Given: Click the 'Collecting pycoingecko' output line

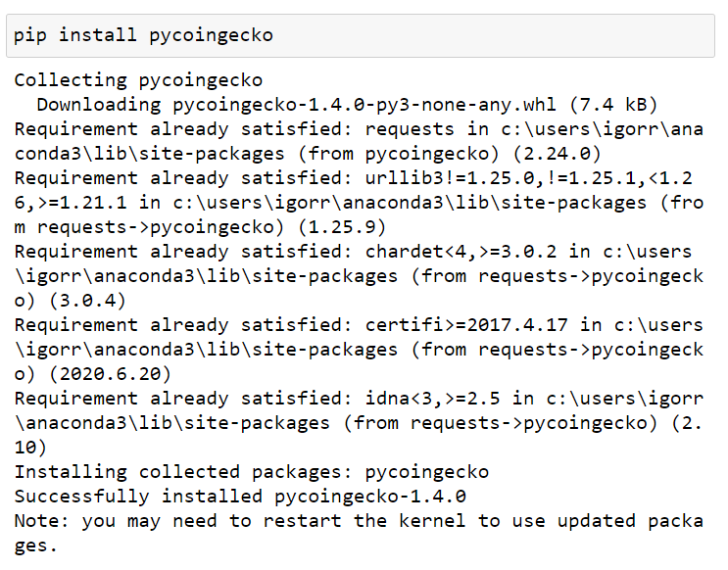Looking at the screenshot, I should point(138,80).
